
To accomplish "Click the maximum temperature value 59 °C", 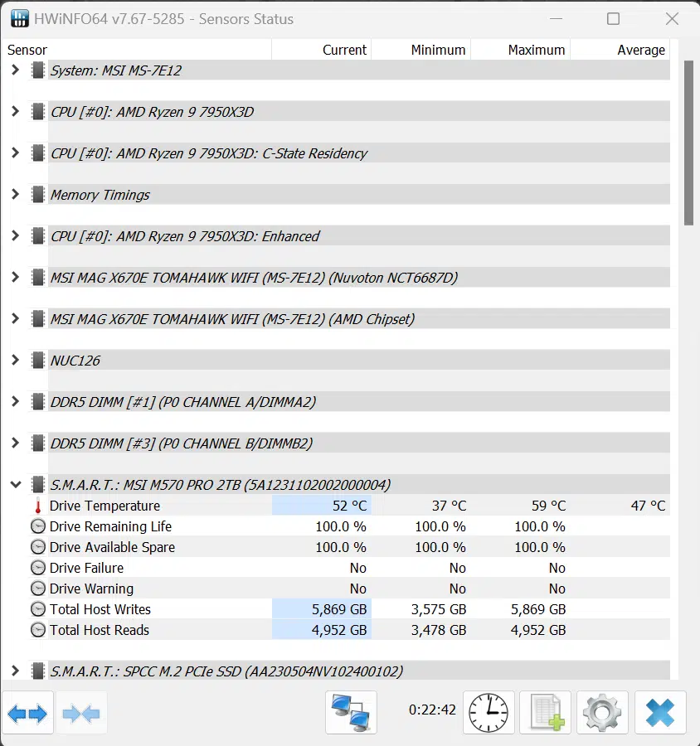I will (548, 506).
